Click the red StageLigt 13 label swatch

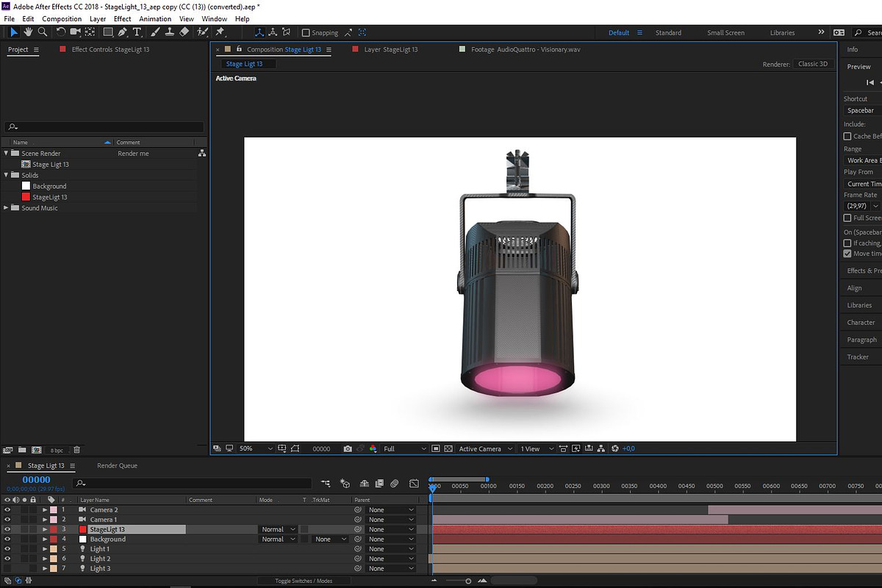(x=26, y=197)
